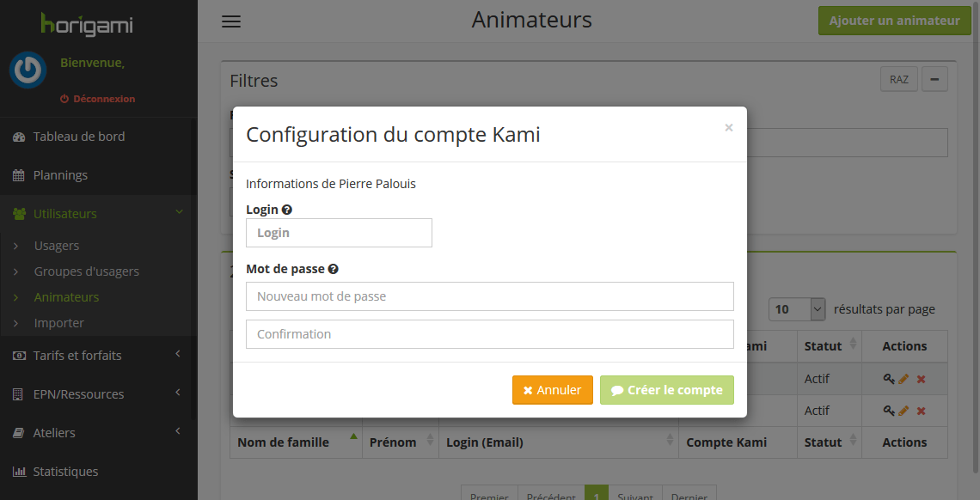
Task: Click the user avatar power icon
Action: [x=28, y=70]
